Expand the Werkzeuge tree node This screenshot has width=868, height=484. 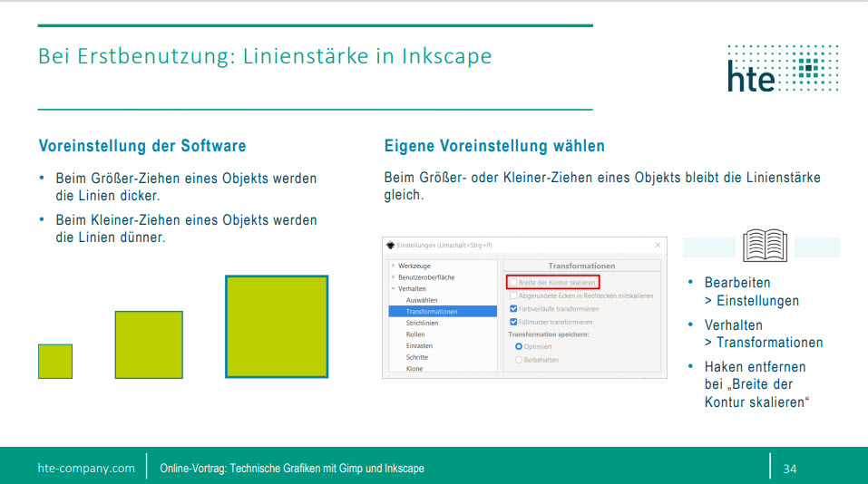(394, 266)
